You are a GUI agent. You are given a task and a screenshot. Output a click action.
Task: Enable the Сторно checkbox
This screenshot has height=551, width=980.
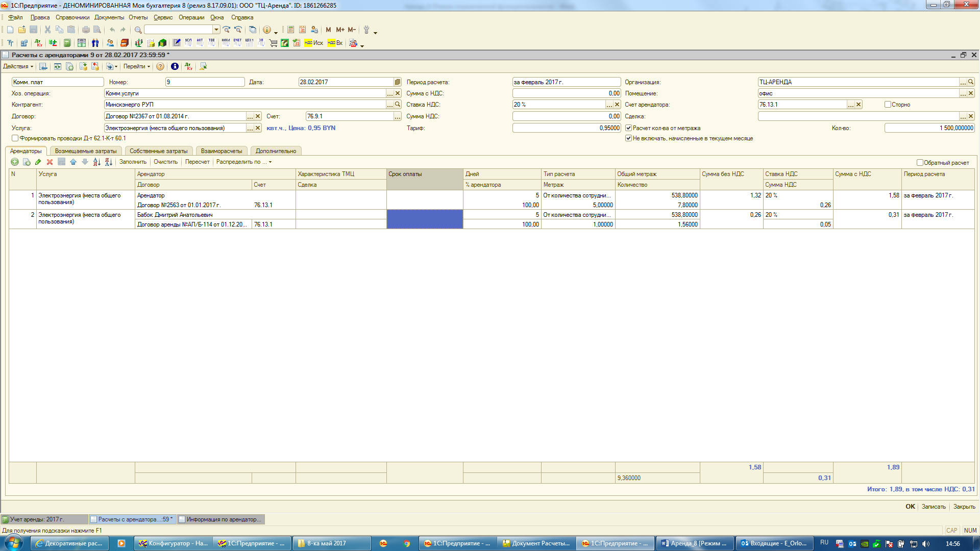coord(888,105)
